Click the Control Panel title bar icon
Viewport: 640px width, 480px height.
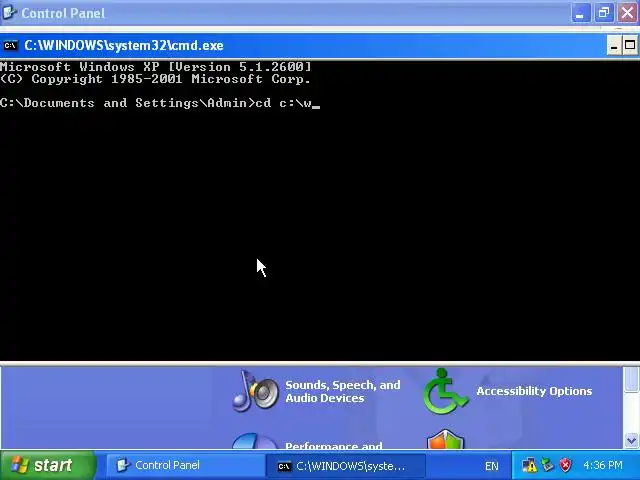pyautogui.click(x=9, y=13)
